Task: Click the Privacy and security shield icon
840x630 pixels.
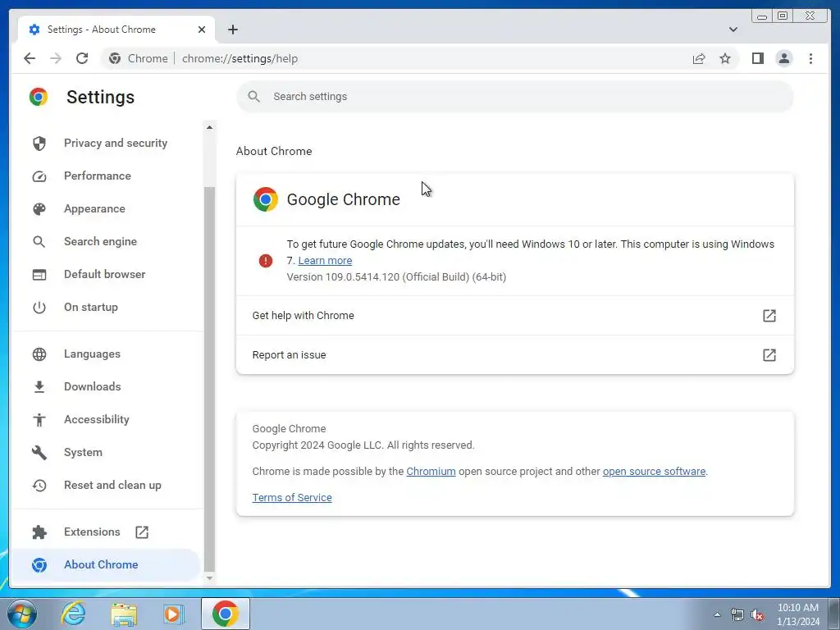Action: (x=39, y=143)
